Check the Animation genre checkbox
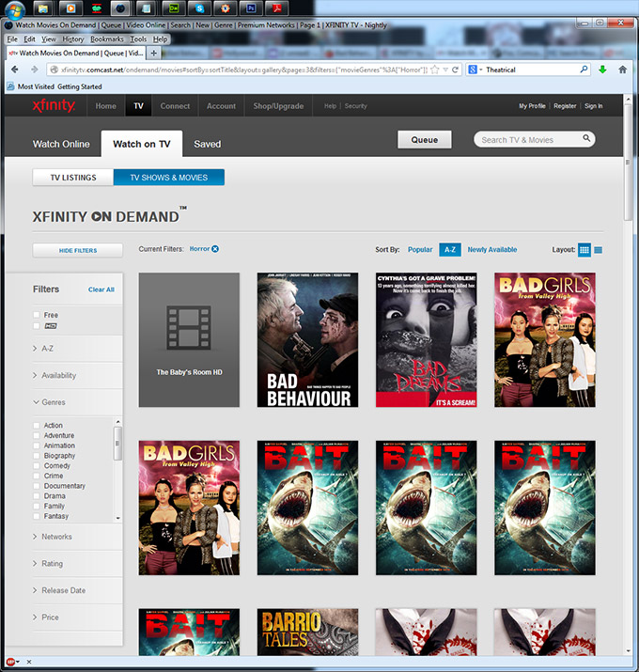Viewport: 639px width, 672px height. pos(37,445)
